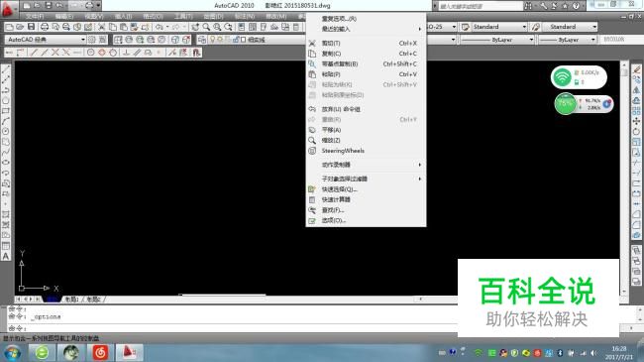The width and height of the screenshot is (644, 362).
Task: Choose 快速选择(Q)... from context menu
Action: point(366,189)
